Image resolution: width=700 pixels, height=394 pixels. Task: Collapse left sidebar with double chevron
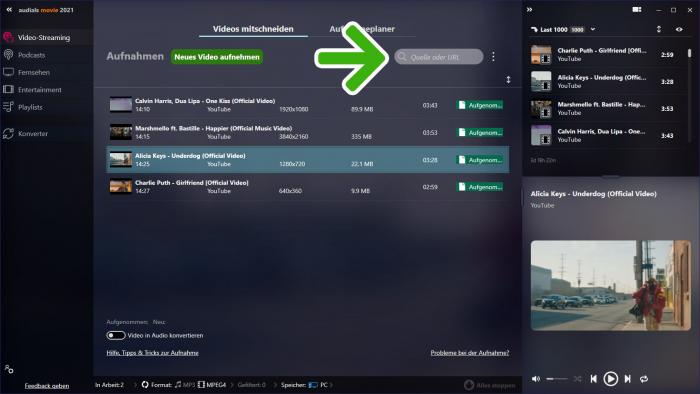(x=9, y=9)
